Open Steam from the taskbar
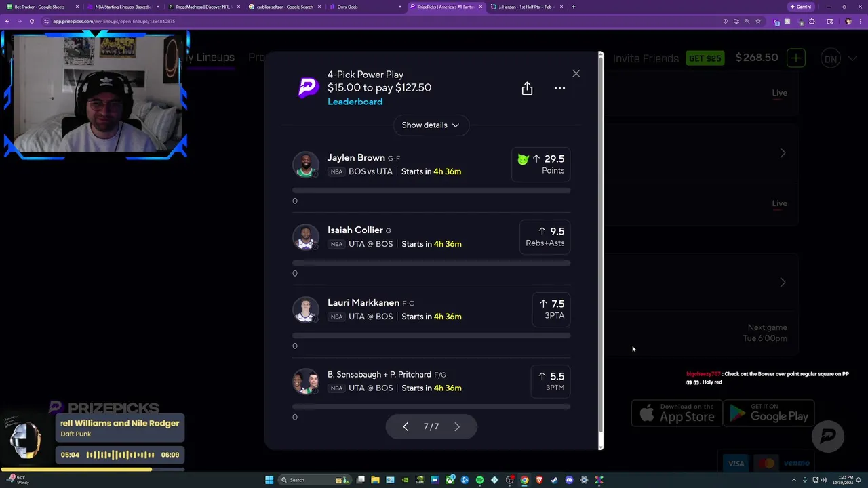 pos(554,480)
